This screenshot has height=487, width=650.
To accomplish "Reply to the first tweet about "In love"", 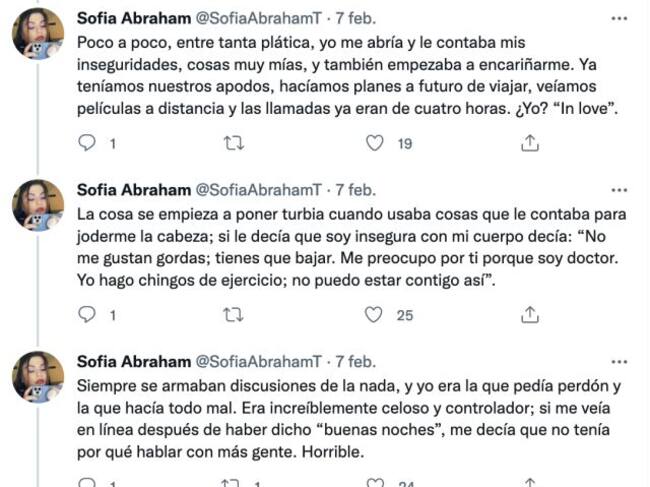I will click(86, 144).
